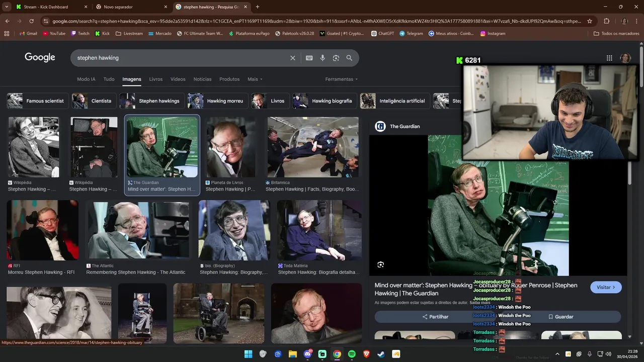Image resolution: width=644 pixels, height=362 pixels.
Task: Open the on-screen keyboard input tool
Action: pyautogui.click(x=309, y=58)
